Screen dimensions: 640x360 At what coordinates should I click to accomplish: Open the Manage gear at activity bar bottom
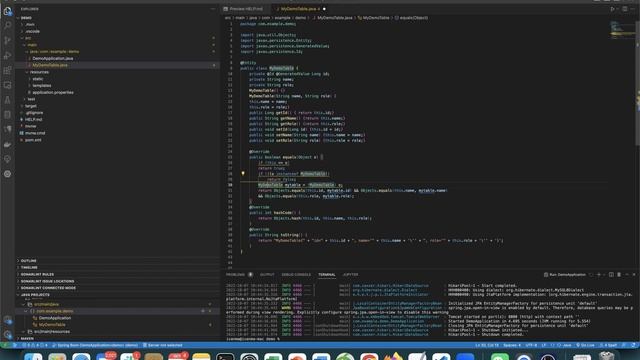pos(7,334)
